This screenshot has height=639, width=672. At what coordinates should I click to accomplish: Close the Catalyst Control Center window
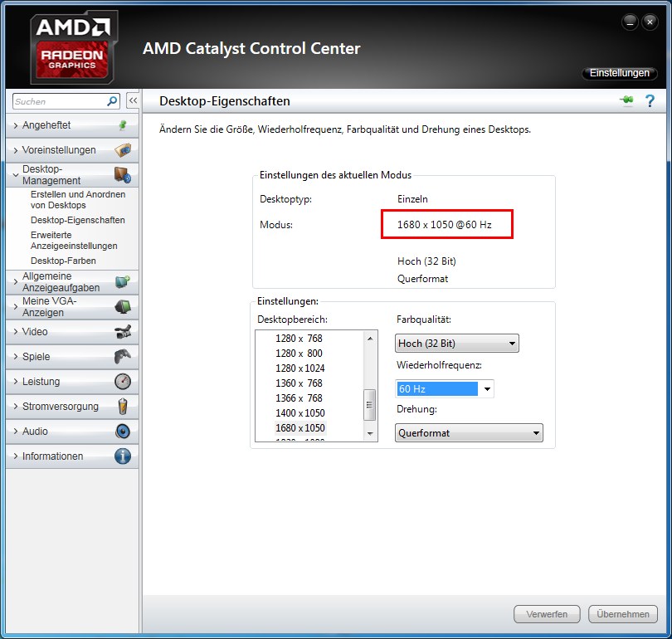pos(650,22)
